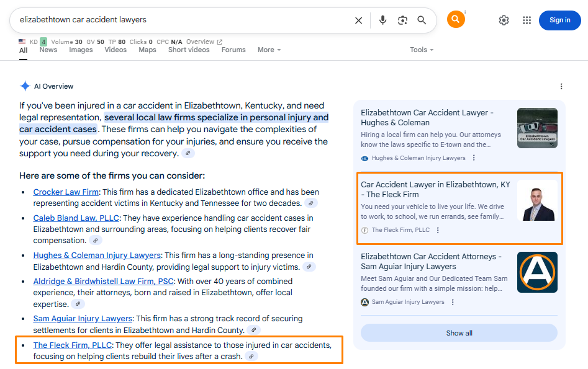Switch to the Forums tab
Viewport: 588px width, 369px height.
[x=233, y=50]
